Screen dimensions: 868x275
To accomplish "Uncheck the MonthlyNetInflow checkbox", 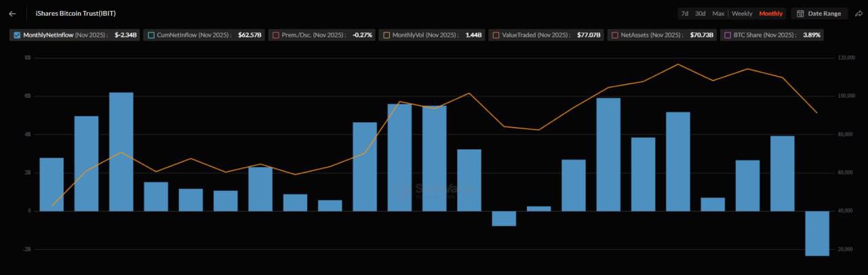I will (x=17, y=35).
